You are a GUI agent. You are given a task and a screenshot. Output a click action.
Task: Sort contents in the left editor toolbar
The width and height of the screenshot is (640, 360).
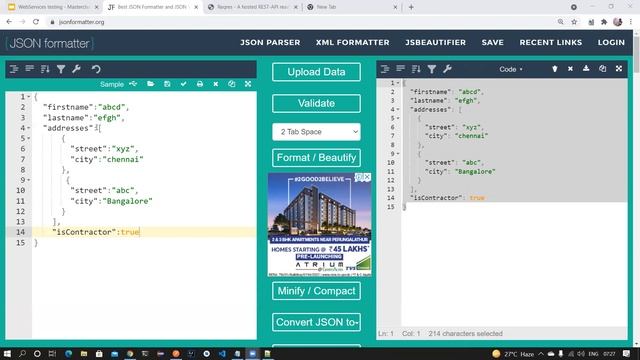(x=45, y=69)
